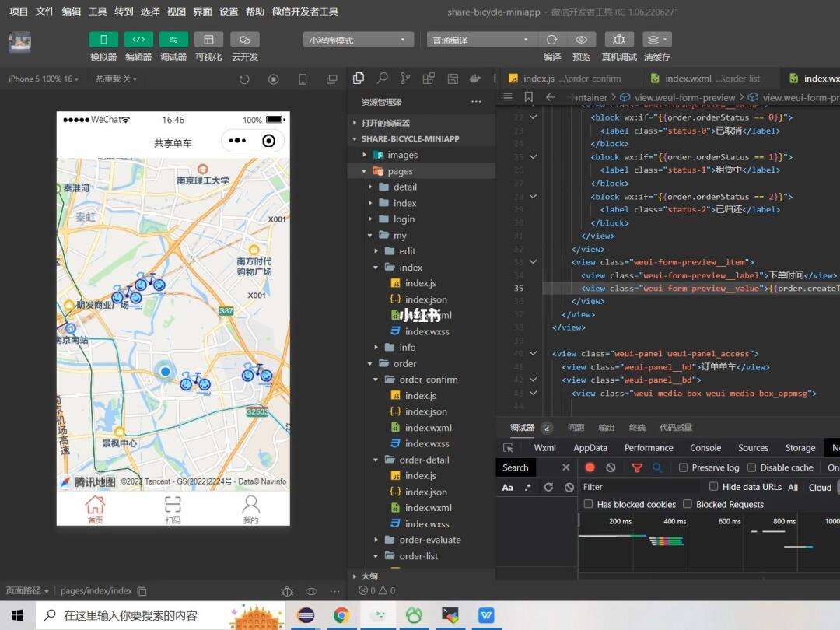Viewport: 840px width, 630px height.
Task: Click the simulator stop icon
Action: click(273, 79)
